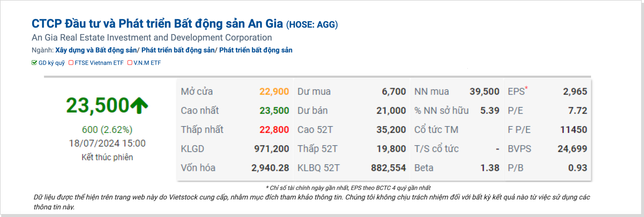Open the last Phát triển bất động sản link
Screen dimensions: 644x217
(x=256, y=50)
